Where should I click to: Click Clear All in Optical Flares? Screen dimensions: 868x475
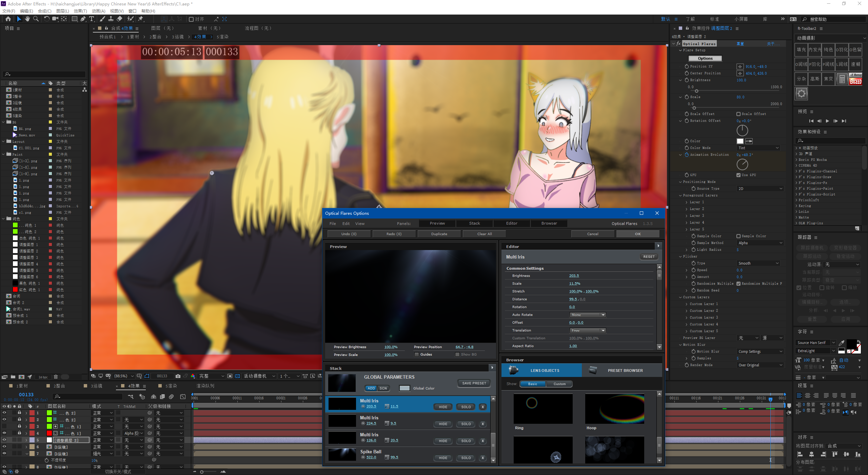pos(485,234)
